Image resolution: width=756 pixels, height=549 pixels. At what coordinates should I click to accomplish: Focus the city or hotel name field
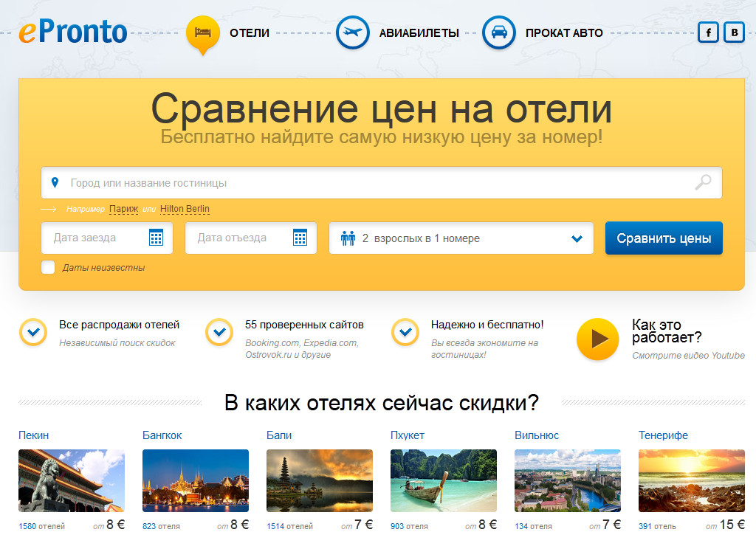369,183
